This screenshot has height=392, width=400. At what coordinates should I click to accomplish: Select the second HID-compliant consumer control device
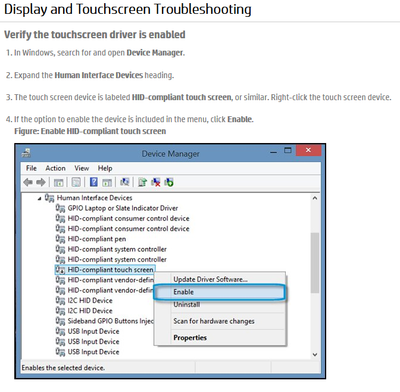click(128, 229)
